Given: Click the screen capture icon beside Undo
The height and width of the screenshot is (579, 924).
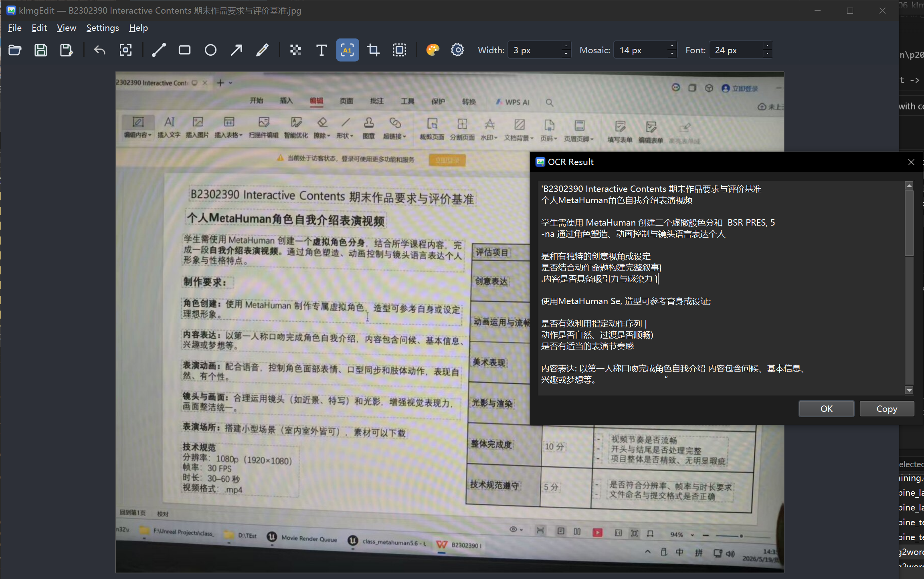Looking at the screenshot, I should coord(125,50).
